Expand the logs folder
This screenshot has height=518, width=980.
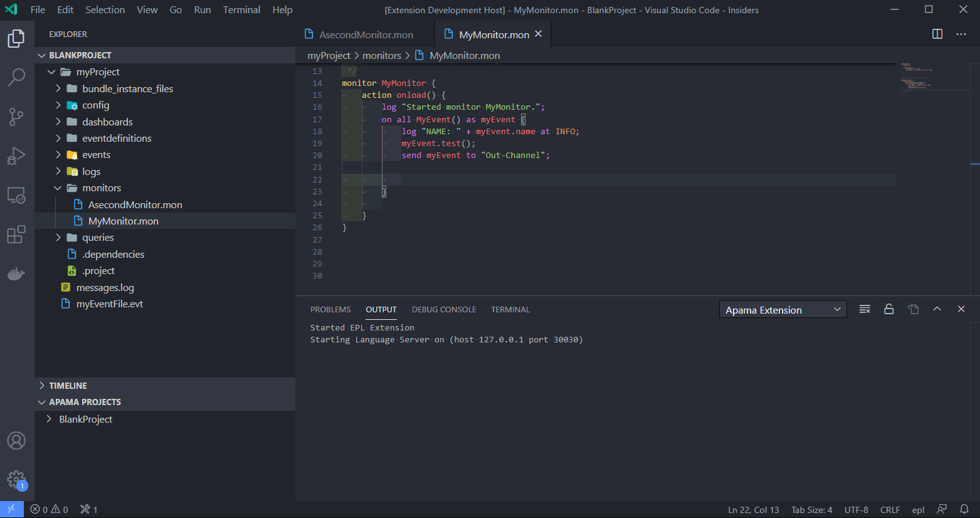(165, 171)
